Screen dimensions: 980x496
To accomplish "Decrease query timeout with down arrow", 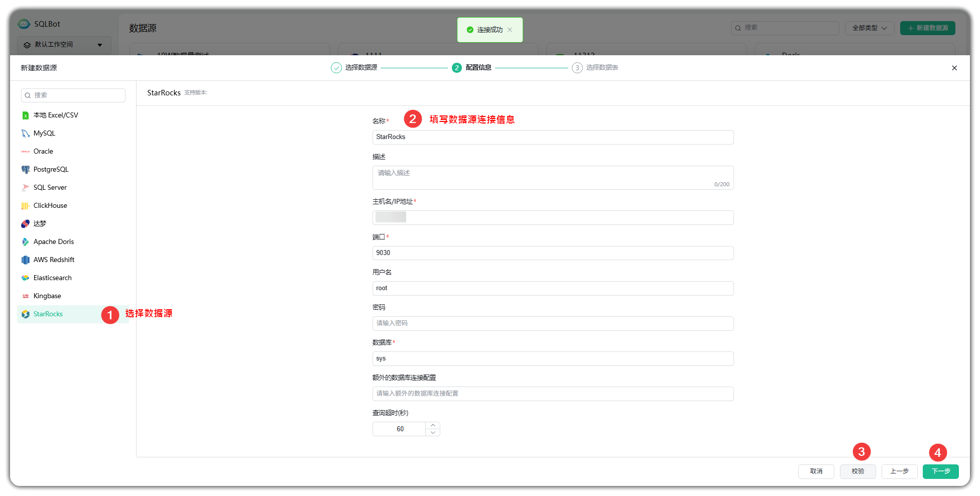I will (433, 432).
